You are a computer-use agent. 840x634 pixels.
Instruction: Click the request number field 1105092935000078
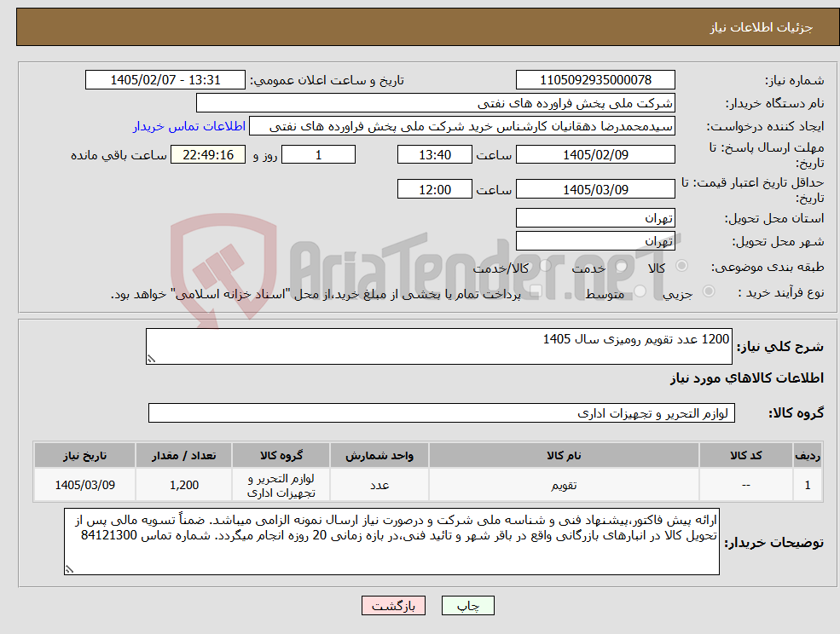click(x=595, y=80)
